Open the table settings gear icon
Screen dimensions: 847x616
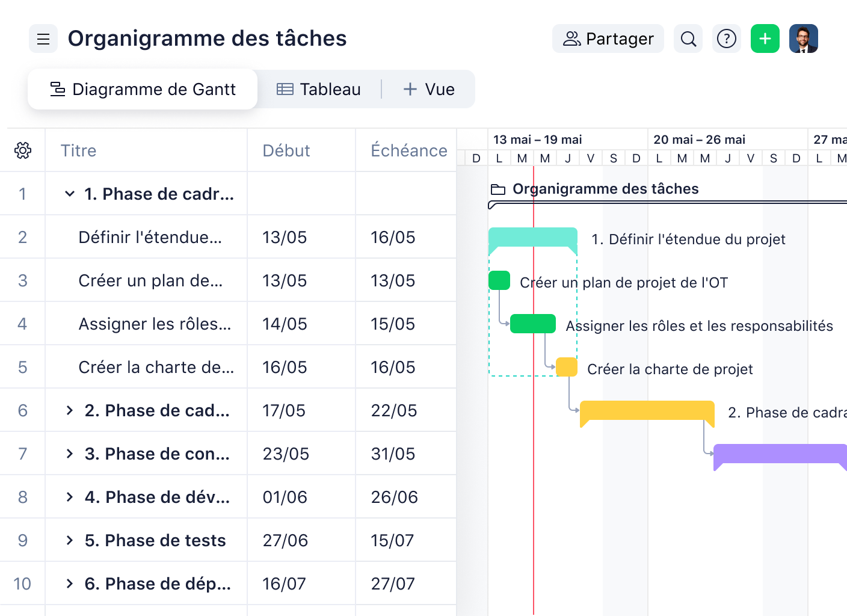pos(23,150)
